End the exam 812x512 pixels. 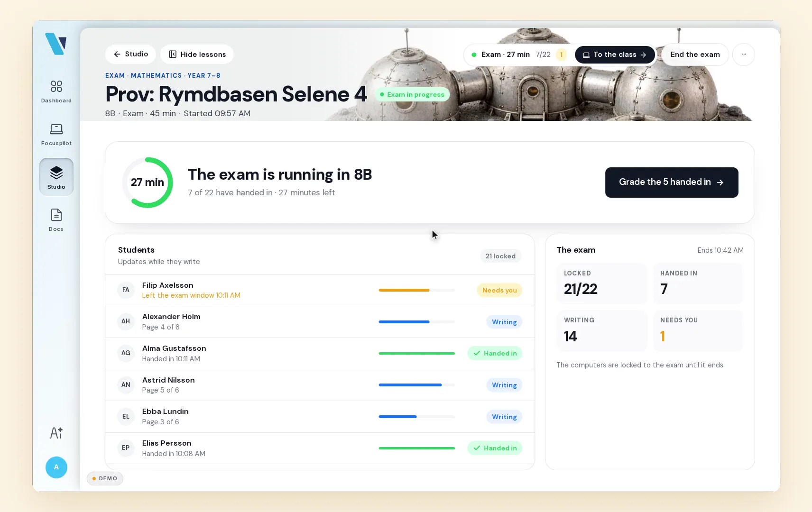695,55
